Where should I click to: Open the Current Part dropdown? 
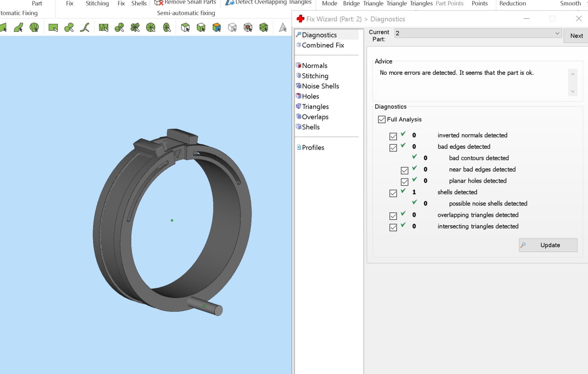click(557, 33)
